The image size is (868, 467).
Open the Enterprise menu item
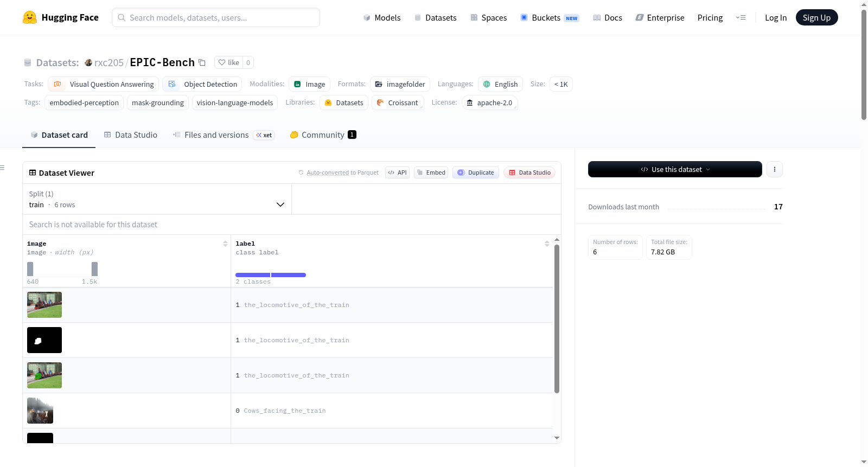tap(660, 18)
